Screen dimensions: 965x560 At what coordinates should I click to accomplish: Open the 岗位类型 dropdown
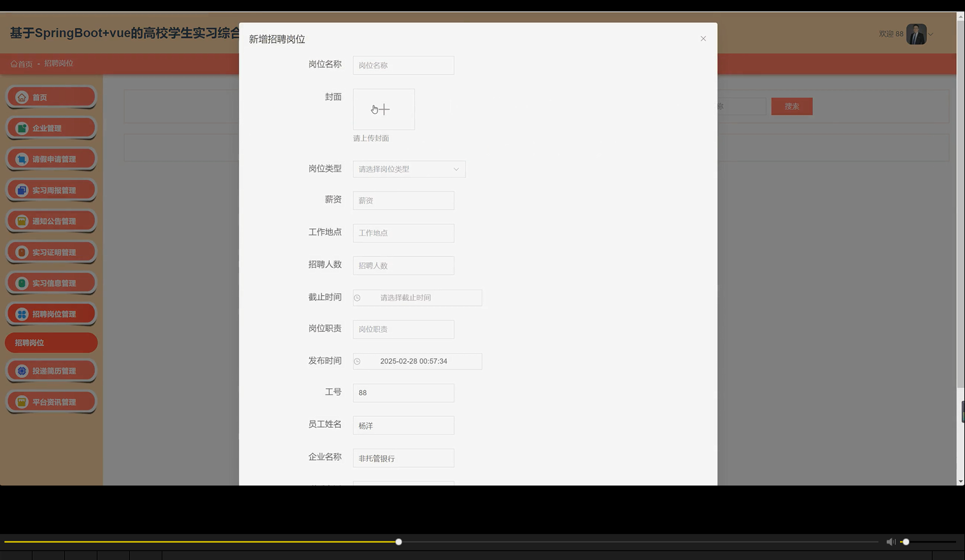click(409, 169)
